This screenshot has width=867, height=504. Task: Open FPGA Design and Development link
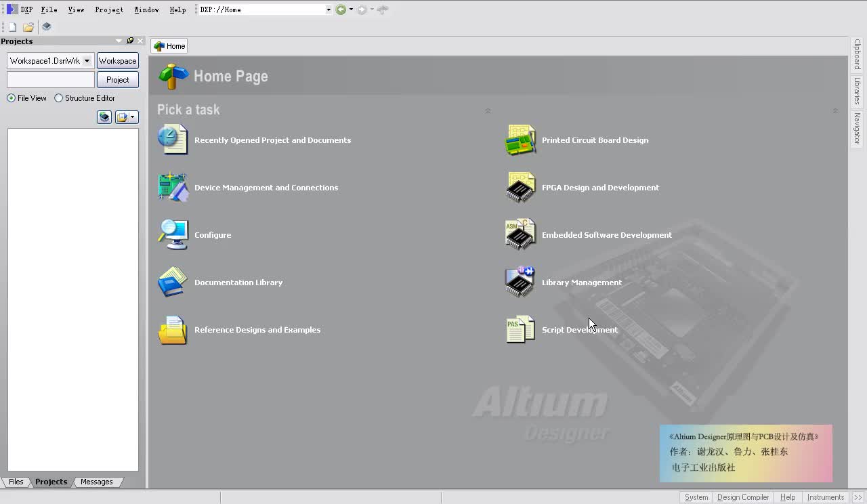(x=600, y=188)
